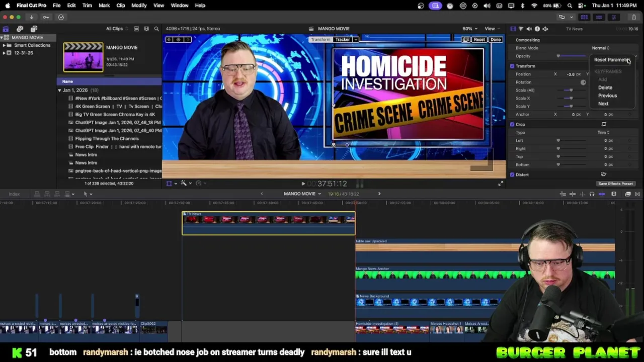Choose Delete keyframe menu item
The width and height of the screenshot is (644, 362).
tap(605, 87)
